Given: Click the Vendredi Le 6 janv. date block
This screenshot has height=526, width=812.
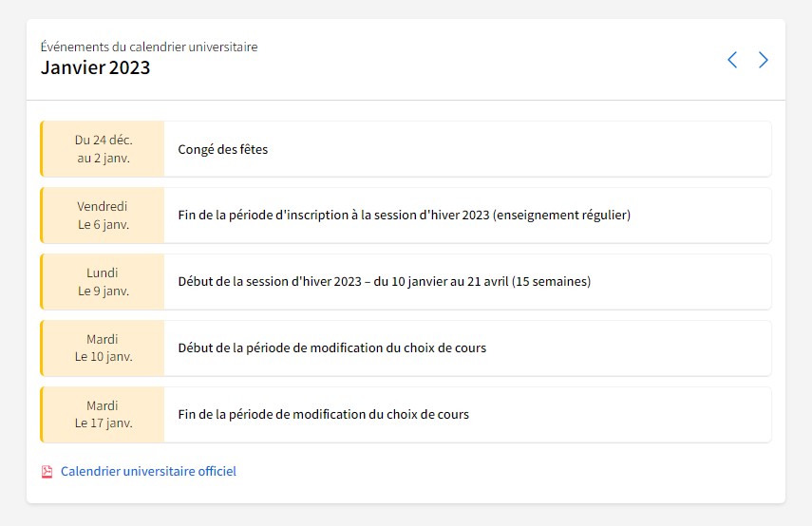Looking at the screenshot, I should pos(104,216).
